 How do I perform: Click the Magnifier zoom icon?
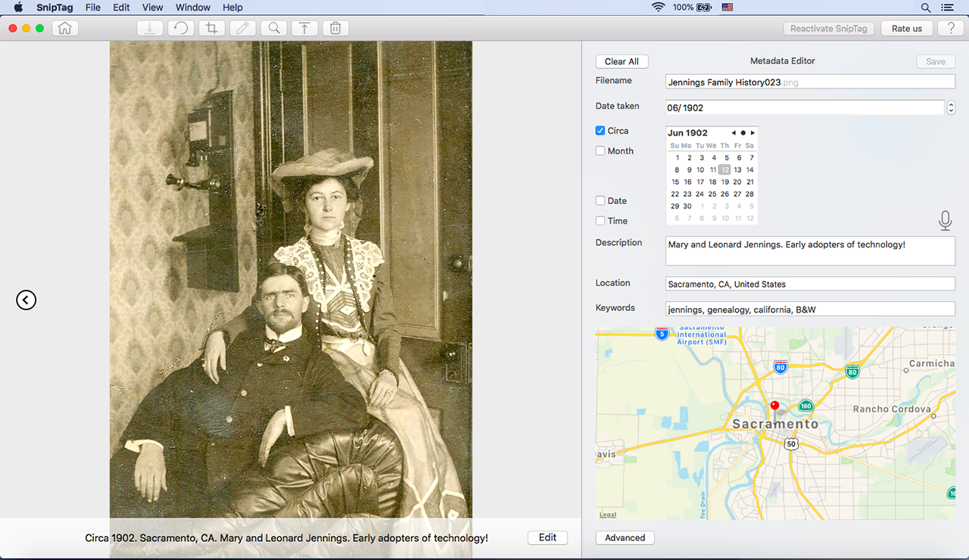pyautogui.click(x=273, y=27)
